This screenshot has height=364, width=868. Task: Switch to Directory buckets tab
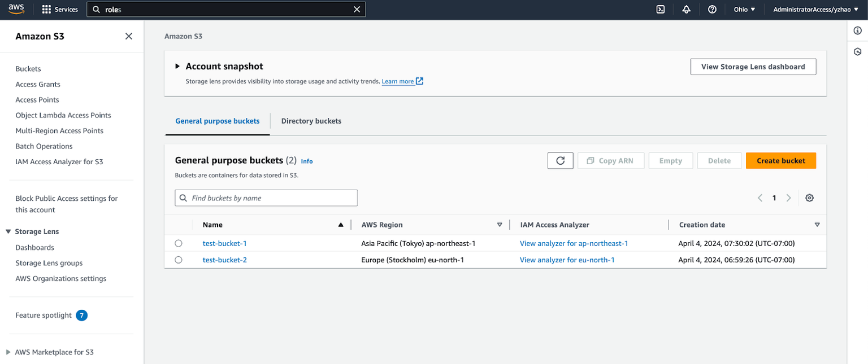[311, 121]
